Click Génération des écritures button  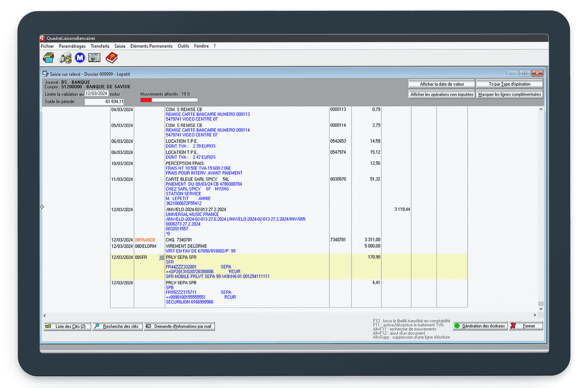480,326
